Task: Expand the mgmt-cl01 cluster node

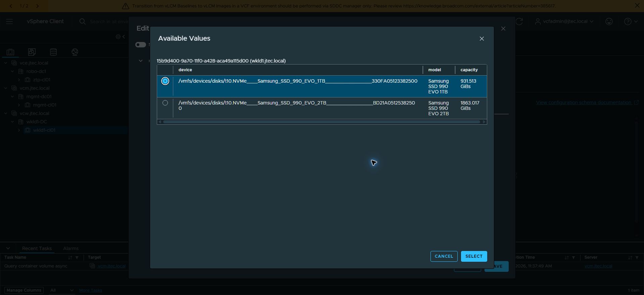Action: pos(19,105)
